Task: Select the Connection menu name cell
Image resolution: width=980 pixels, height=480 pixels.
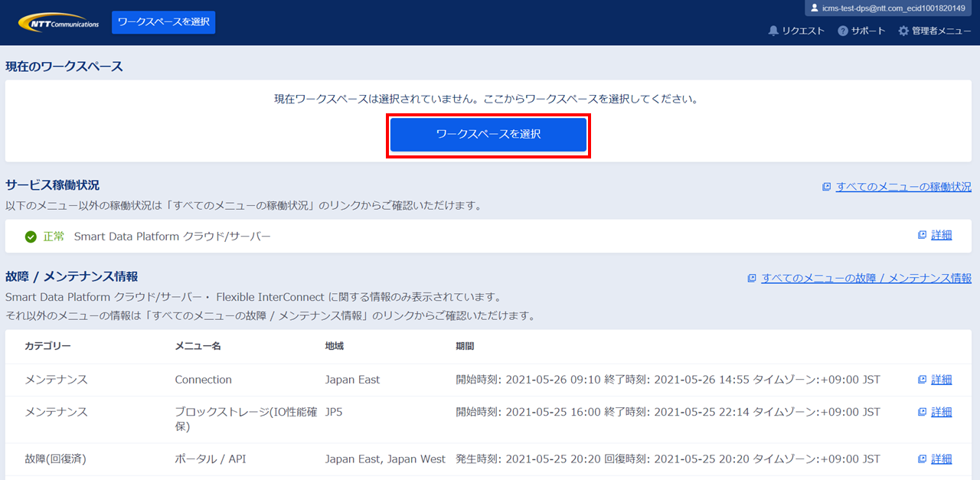Action: [x=203, y=380]
